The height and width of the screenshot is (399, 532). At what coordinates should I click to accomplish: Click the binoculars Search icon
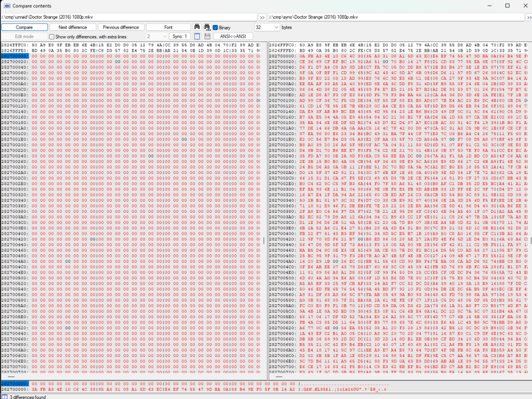(x=197, y=27)
